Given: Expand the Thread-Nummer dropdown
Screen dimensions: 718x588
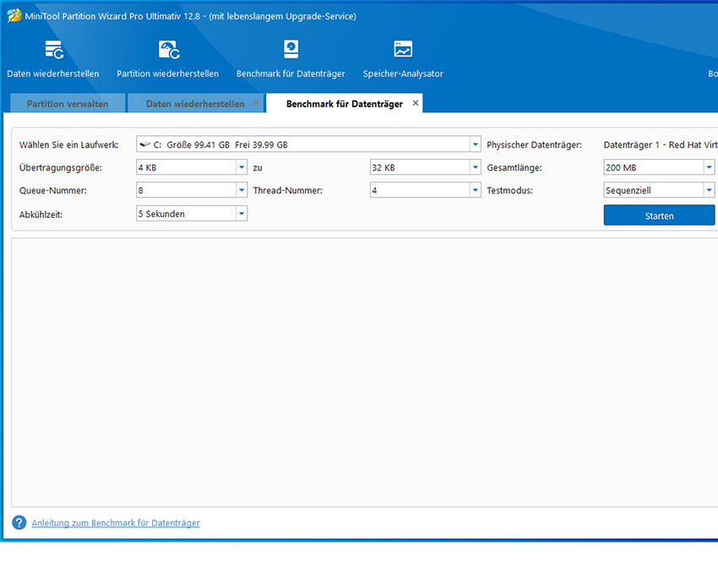Looking at the screenshot, I should click(476, 191).
